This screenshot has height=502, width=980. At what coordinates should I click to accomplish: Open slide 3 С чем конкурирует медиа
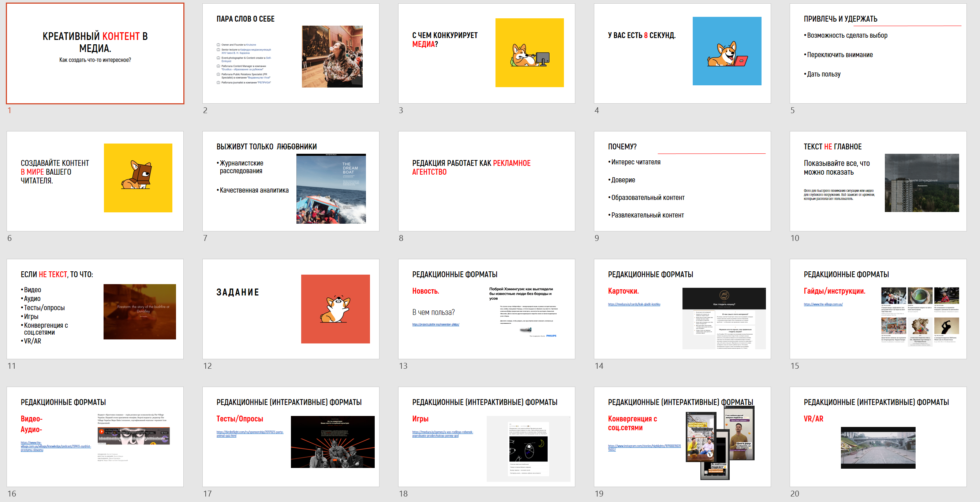point(487,53)
